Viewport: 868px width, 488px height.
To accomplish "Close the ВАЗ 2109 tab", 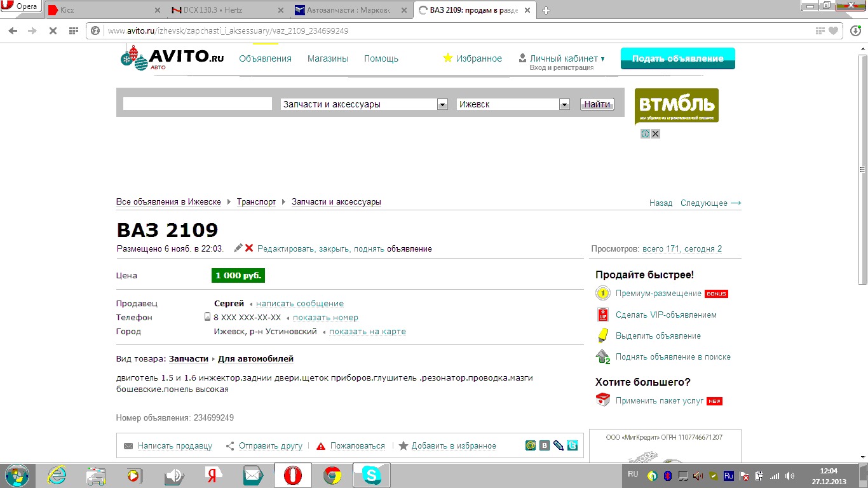I will click(x=527, y=10).
